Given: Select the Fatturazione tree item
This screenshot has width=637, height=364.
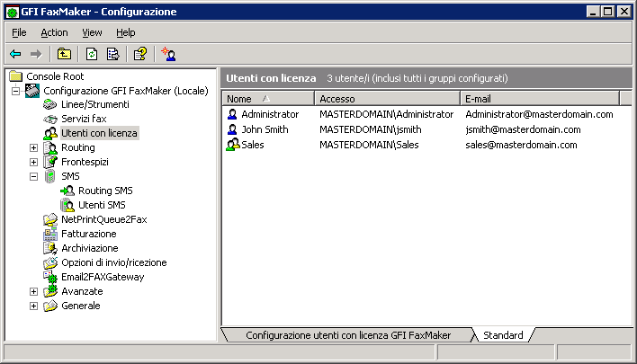Looking at the screenshot, I should [88, 234].
